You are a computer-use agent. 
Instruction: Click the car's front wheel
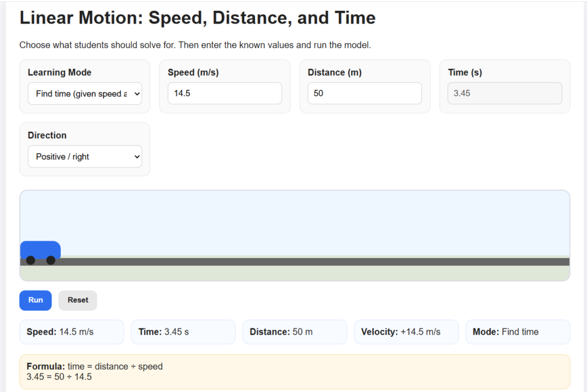[51, 261]
